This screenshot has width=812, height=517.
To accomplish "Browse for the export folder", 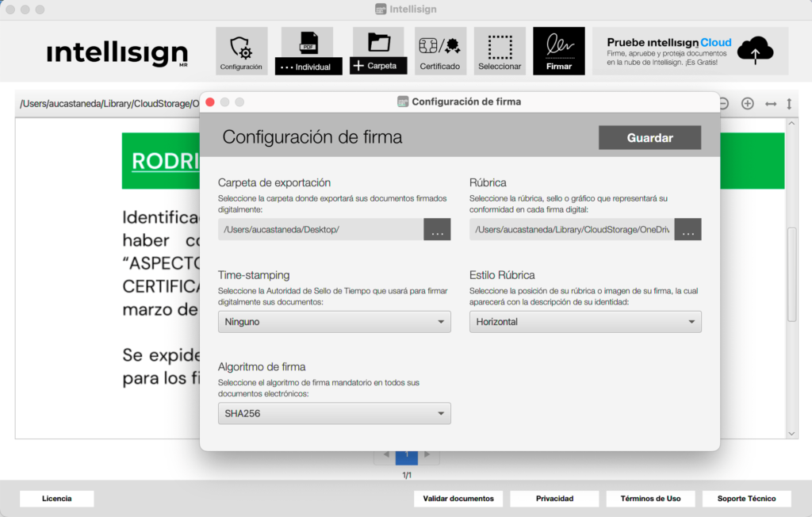I will [437, 229].
